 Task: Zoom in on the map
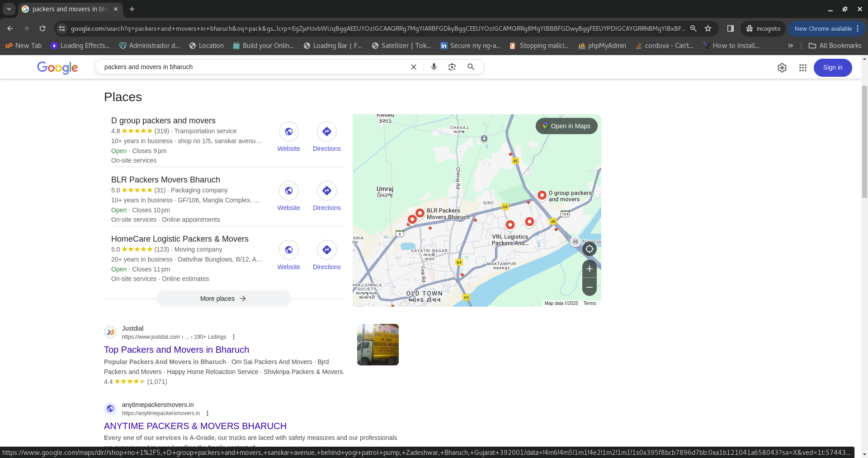click(590, 269)
